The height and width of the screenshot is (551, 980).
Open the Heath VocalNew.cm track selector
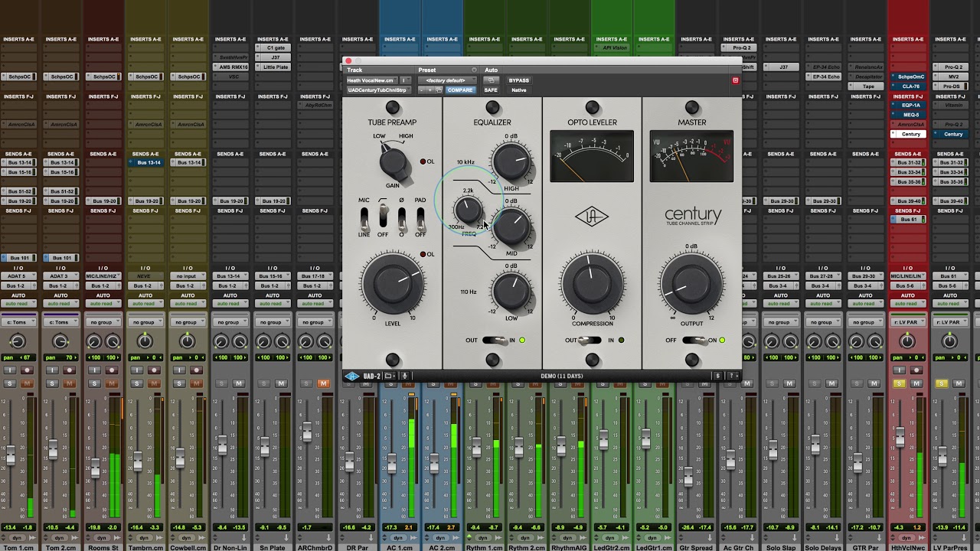(x=371, y=80)
